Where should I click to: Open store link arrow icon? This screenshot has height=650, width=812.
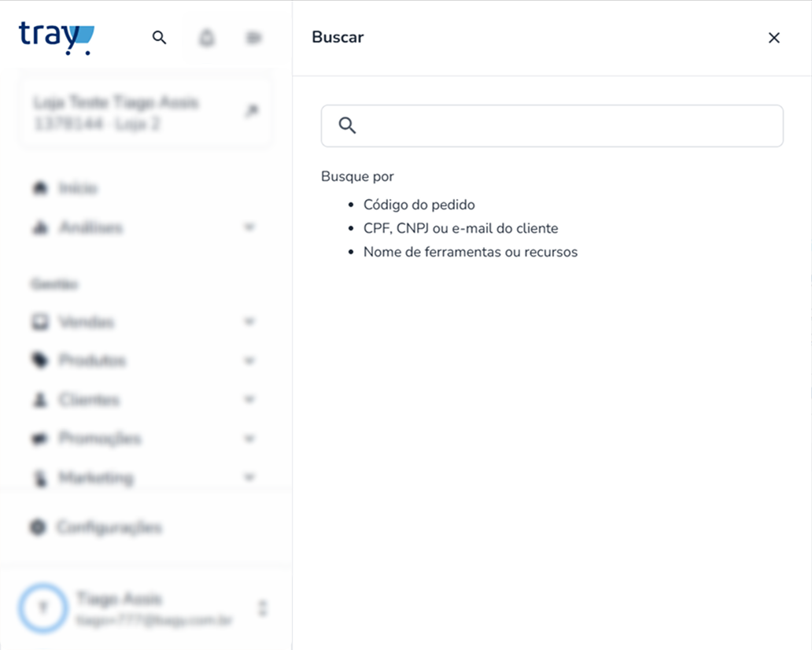tap(252, 110)
